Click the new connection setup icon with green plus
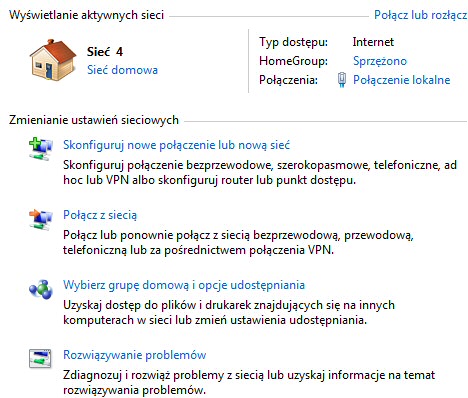 tap(40, 149)
